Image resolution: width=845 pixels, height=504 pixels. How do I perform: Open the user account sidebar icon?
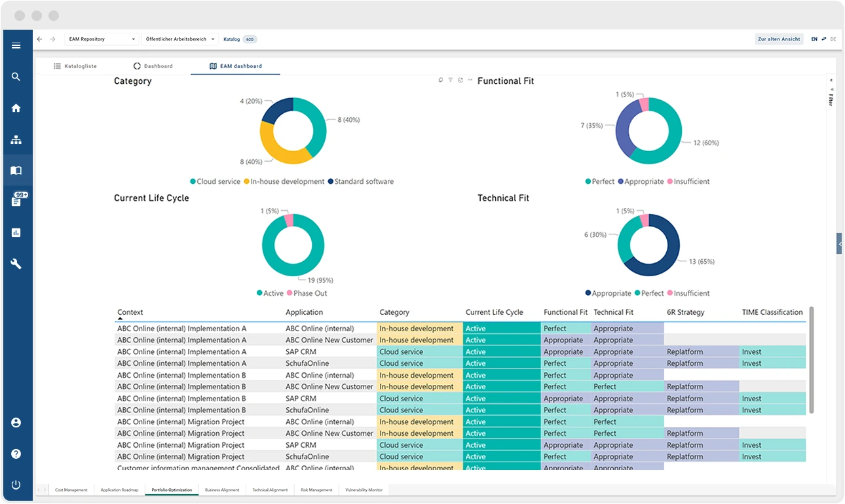coord(16,423)
